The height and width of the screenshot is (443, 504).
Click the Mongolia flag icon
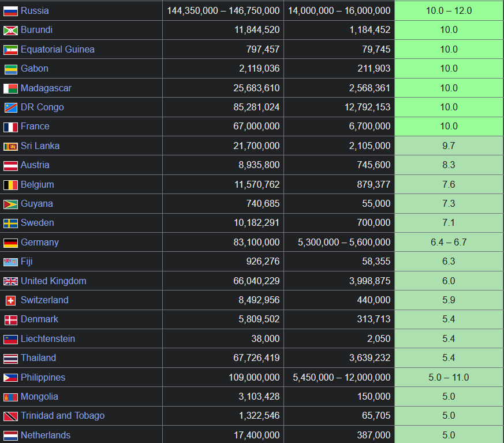10,397
